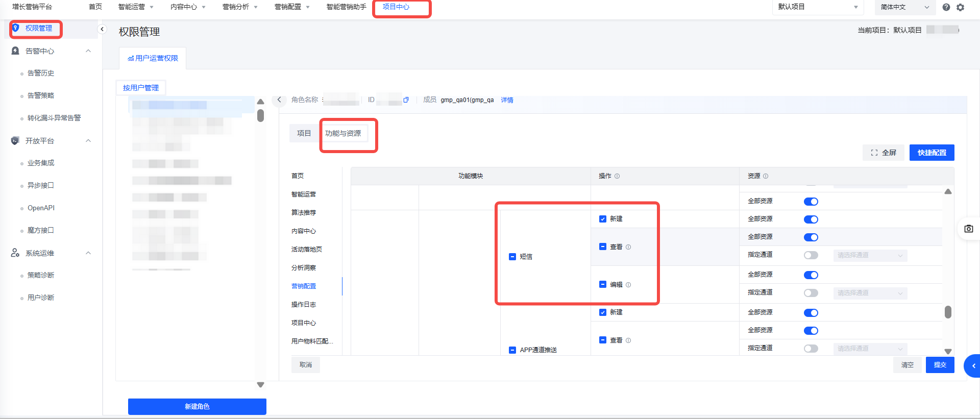
Task: Open settings via the gear icon
Action: (960, 7)
